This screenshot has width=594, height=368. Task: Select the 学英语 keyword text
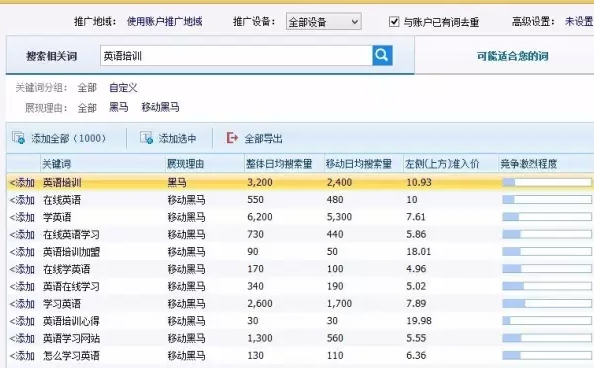pos(57,217)
